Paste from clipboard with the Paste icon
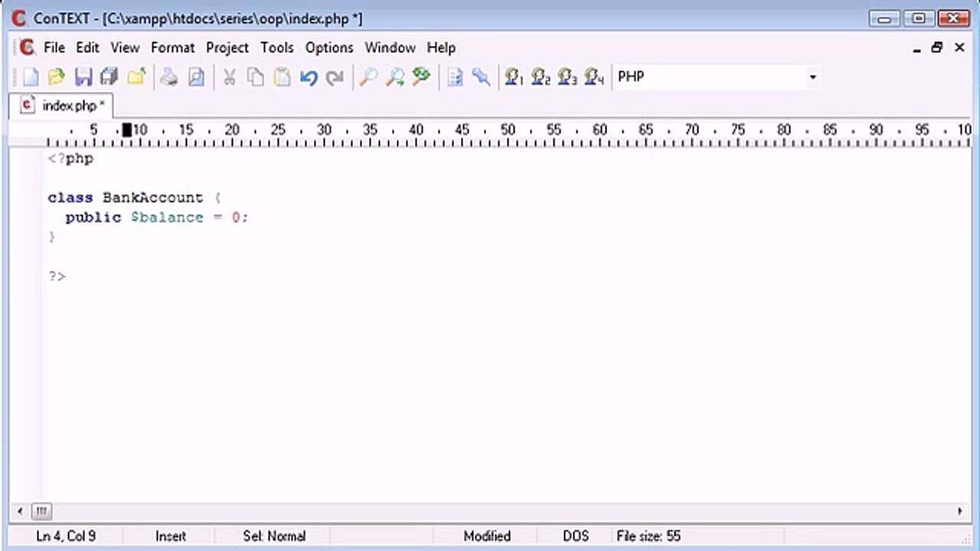Screen dimensions: 980x551 282,77
